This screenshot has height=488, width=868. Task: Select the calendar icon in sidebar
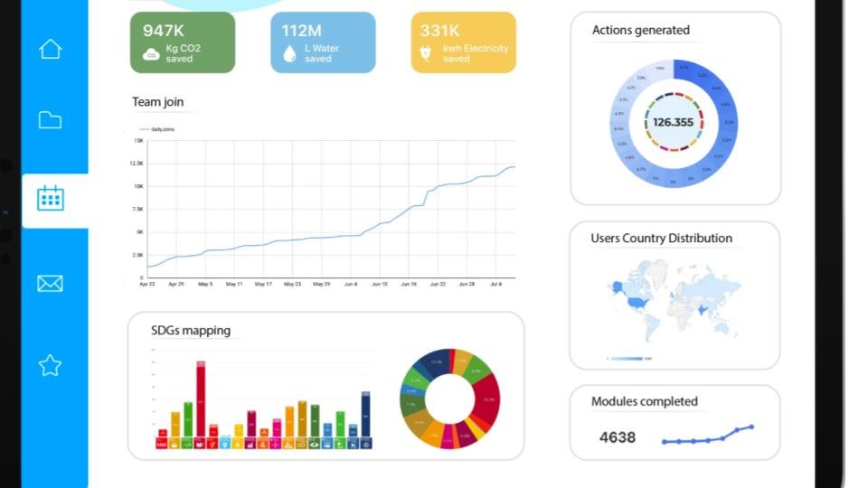[x=51, y=198]
